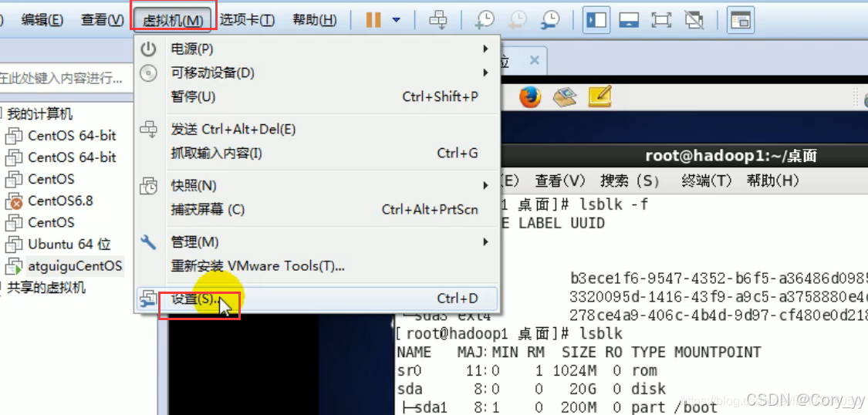The image size is (868, 415).
Task: Select the first CentOS 64-bit VM
Action: (72, 136)
